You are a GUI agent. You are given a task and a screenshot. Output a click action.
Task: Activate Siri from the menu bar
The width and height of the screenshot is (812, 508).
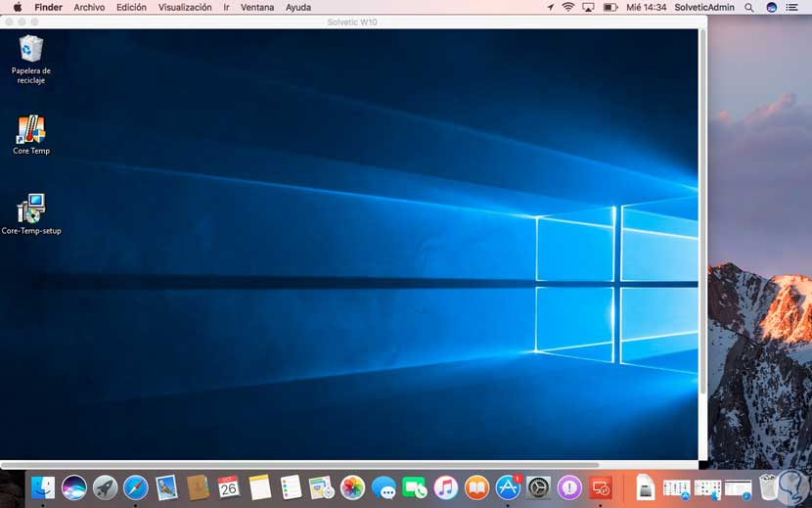772,7
